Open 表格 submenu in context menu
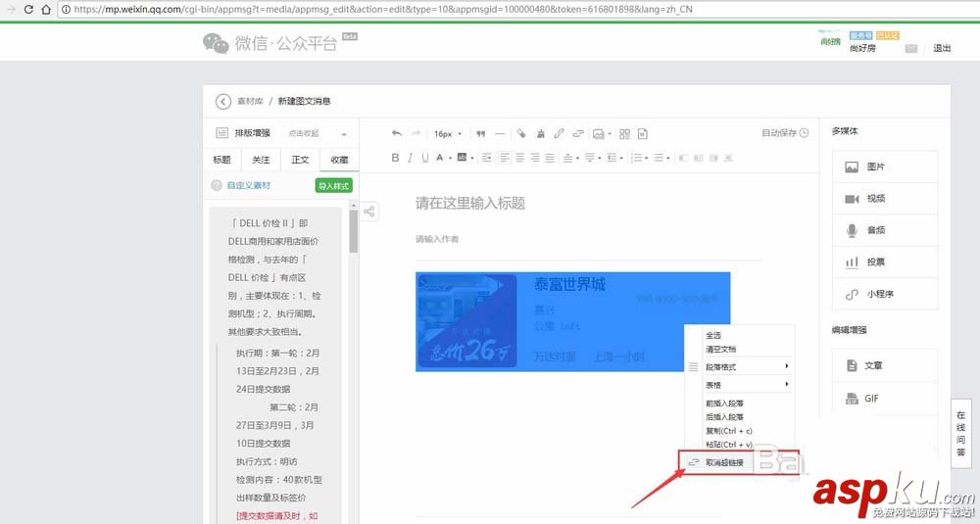 [747, 385]
